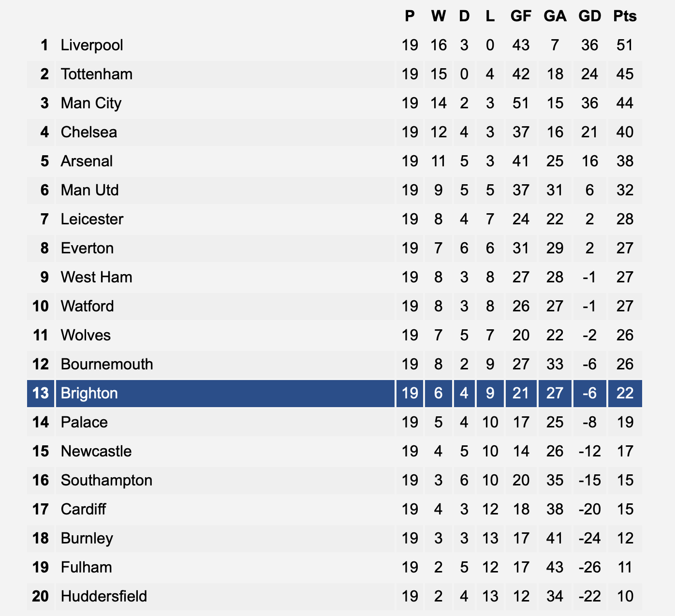Screen dimensions: 675x616
Task: Select the GF column header
Action: [x=521, y=16]
